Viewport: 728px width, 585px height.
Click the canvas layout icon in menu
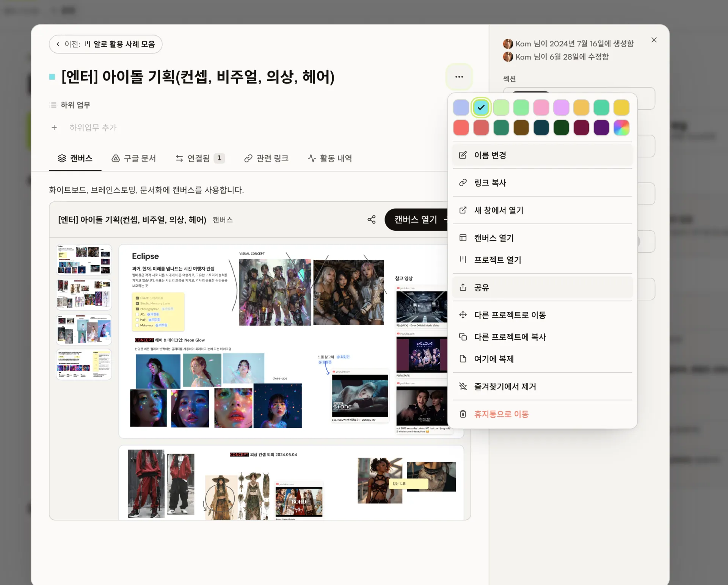pos(463,237)
